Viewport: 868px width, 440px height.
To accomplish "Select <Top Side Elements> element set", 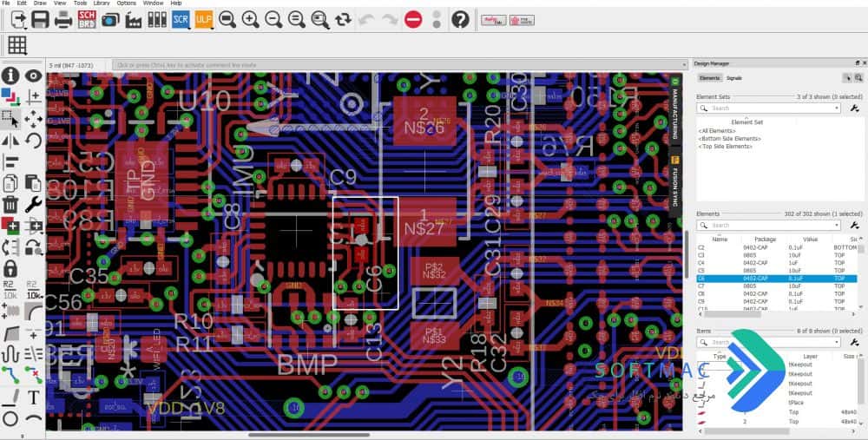I will 725,147.
